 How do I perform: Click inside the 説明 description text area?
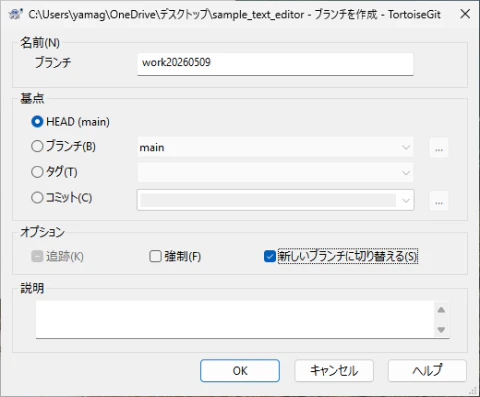pyautogui.click(x=235, y=319)
